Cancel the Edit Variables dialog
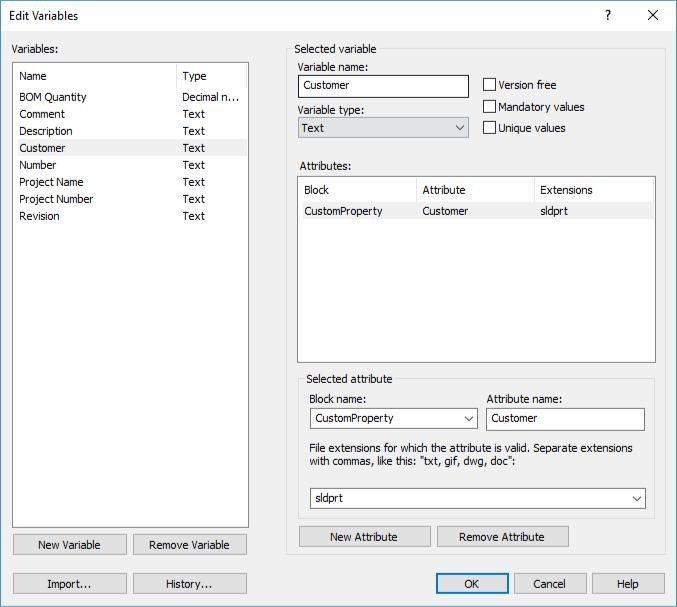Image resolution: width=677 pixels, height=607 pixels. pyautogui.click(x=550, y=583)
